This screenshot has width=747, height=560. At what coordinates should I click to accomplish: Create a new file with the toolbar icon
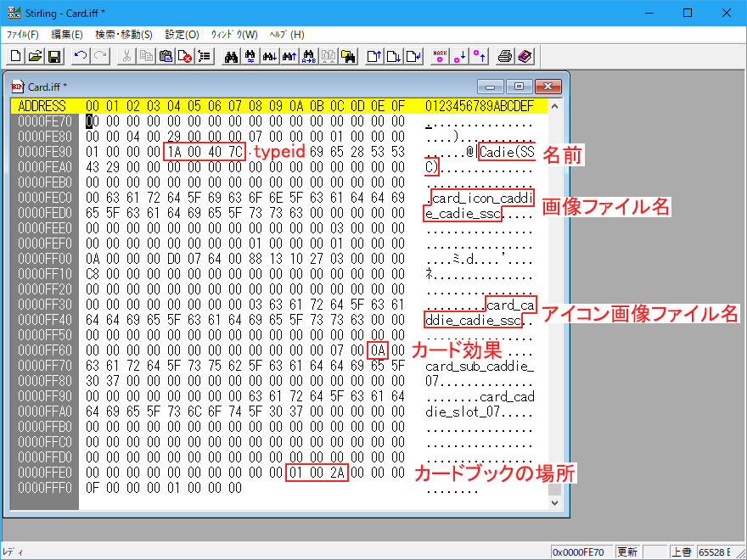tap(16, 56)
